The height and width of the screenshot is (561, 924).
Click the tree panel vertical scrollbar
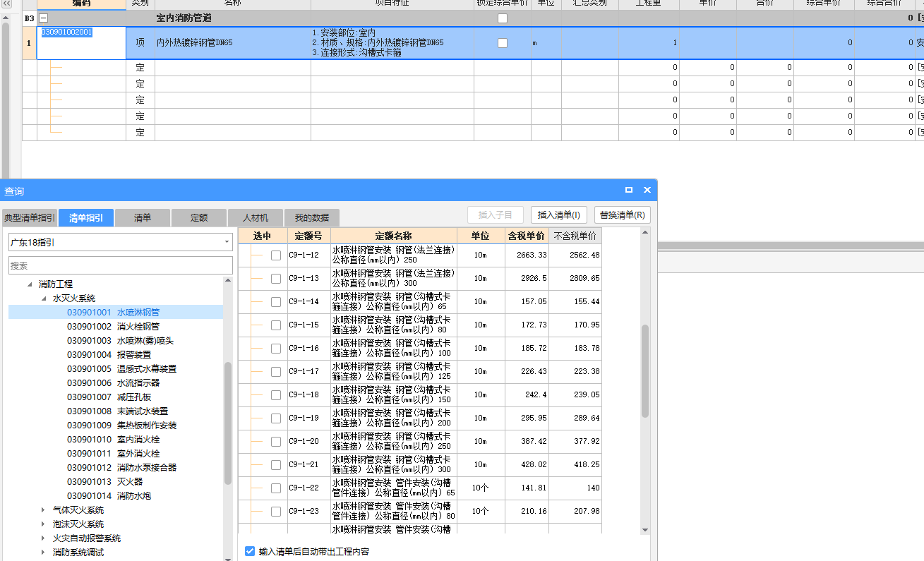pos(228,423)
